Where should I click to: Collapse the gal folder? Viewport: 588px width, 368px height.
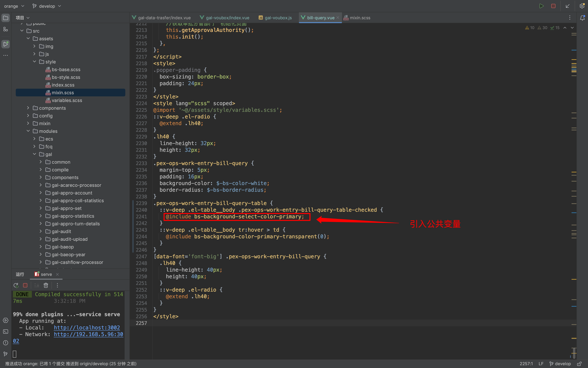pyautogui.click(x=34, y=154)
